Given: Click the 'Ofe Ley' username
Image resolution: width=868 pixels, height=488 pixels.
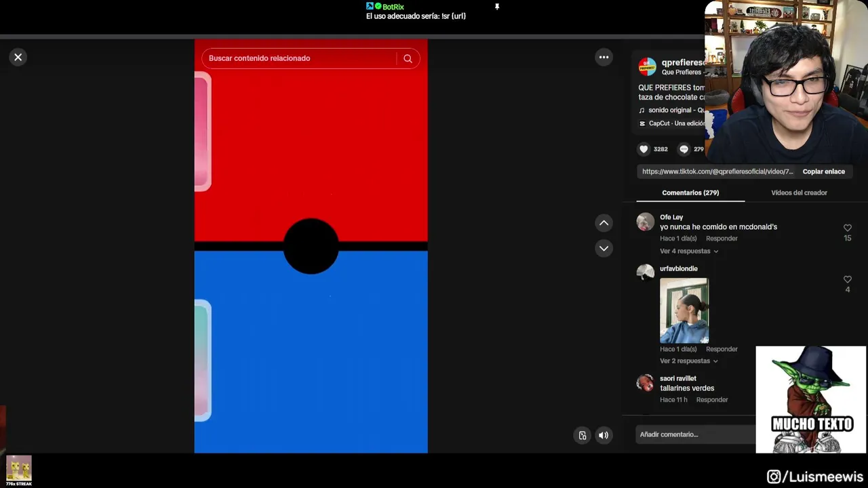Looking at the screenshot, I should point(671,217).
